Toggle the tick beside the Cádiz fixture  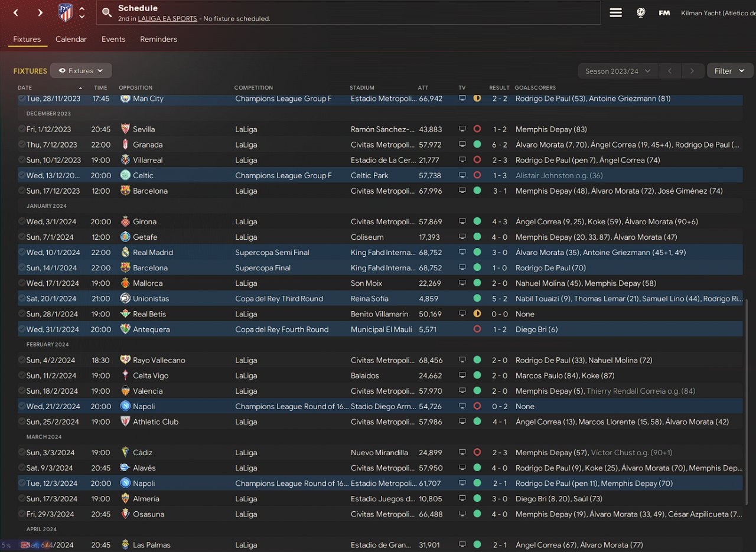click(x=22, y=453)
